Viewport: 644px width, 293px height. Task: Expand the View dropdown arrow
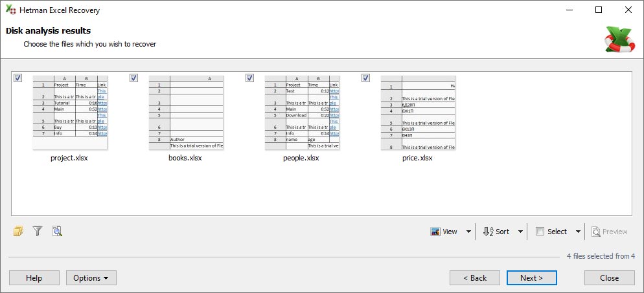pos(468,232)
